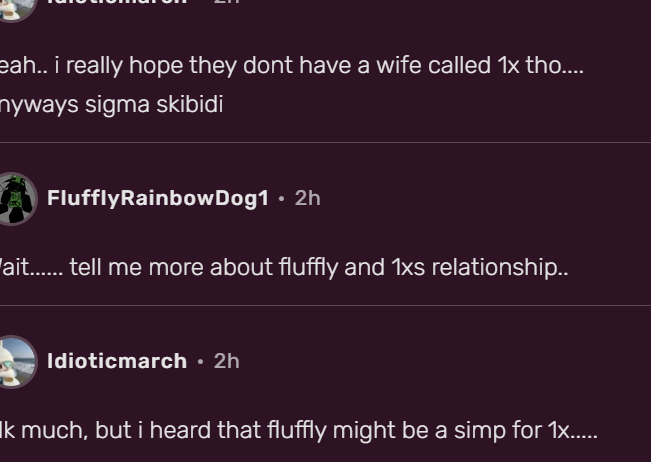
Task: Click the "fluffly and 1xs relationship" comment
Action: tap(285, 268)
